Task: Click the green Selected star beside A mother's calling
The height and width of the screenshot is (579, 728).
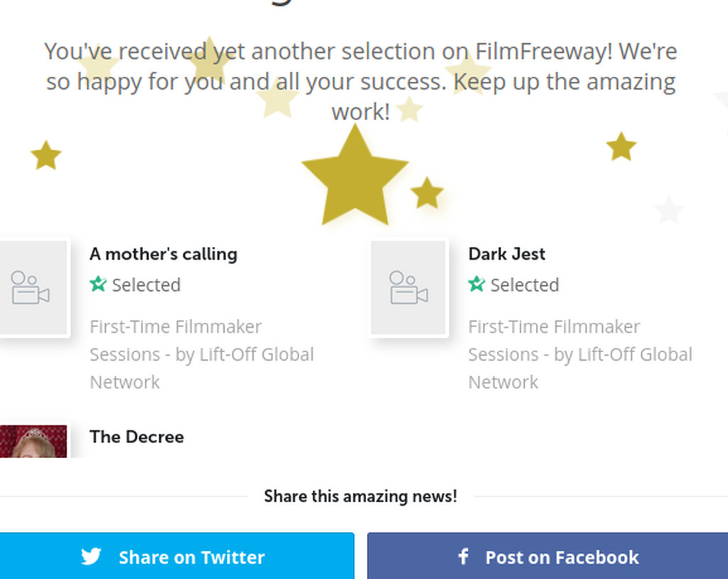Action: [98, 285]
